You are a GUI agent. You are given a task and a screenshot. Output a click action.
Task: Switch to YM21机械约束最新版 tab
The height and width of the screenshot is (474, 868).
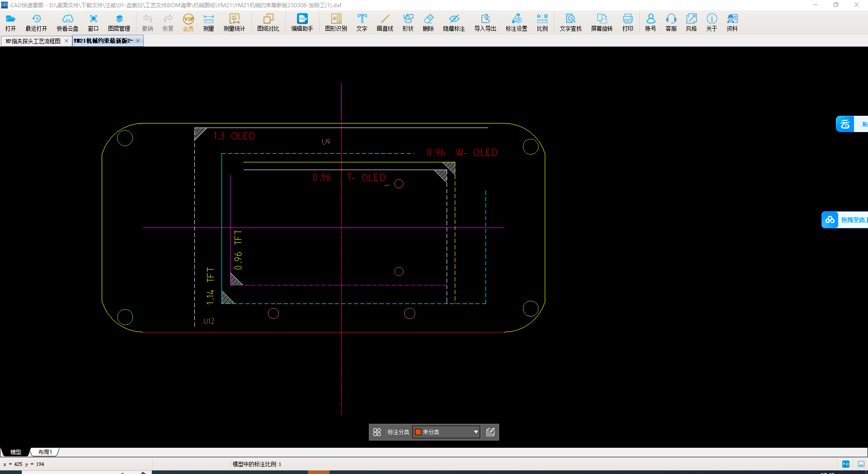[x=104, y=41]
